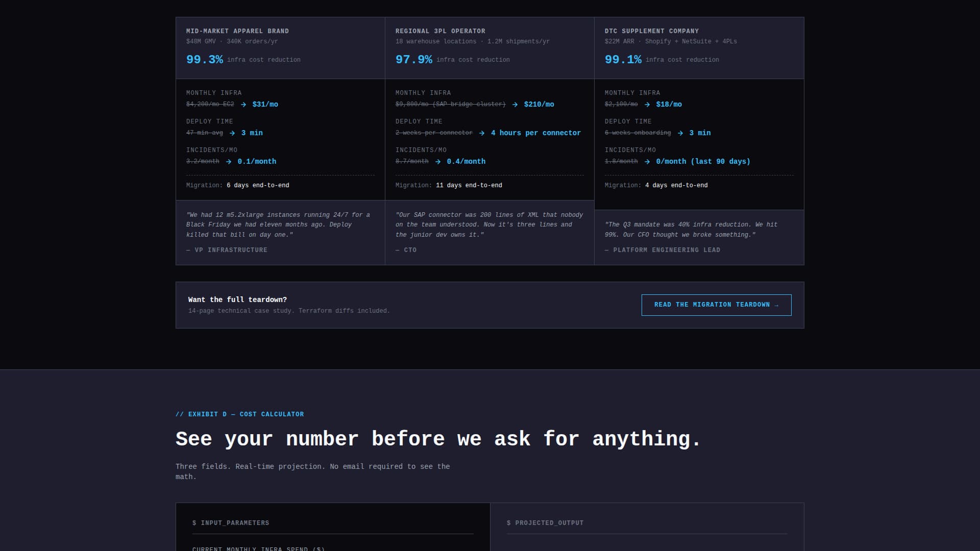The height and width of the screenshot is (551, 980).
Task: Click Migration: 6 days end-to-end line
Action: tap(238, 186)
